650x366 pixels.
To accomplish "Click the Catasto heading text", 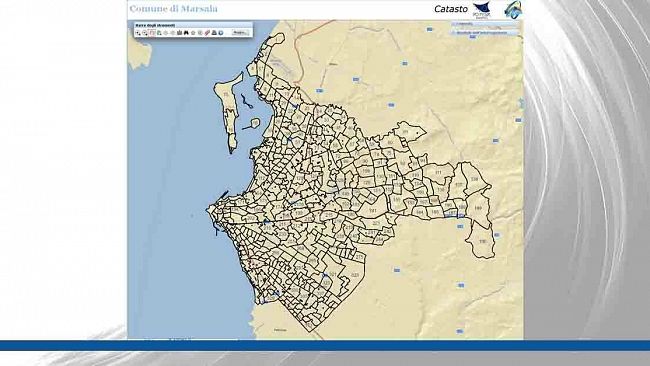I will [x=451, y=9].
